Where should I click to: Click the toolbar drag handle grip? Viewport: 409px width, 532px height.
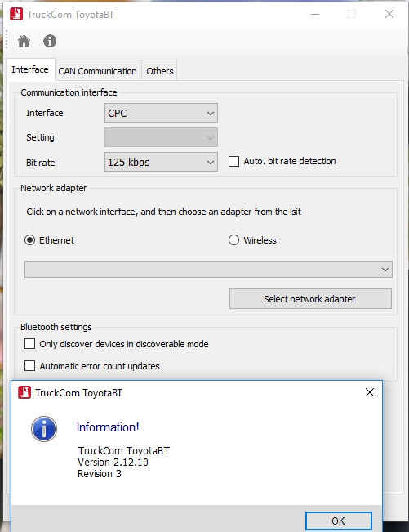7,40
